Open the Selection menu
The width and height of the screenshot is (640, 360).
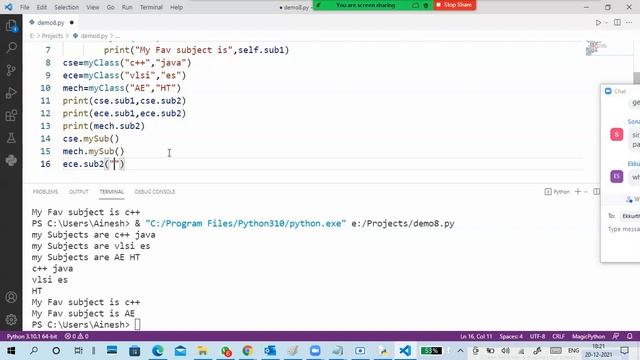tap(67, 7)
